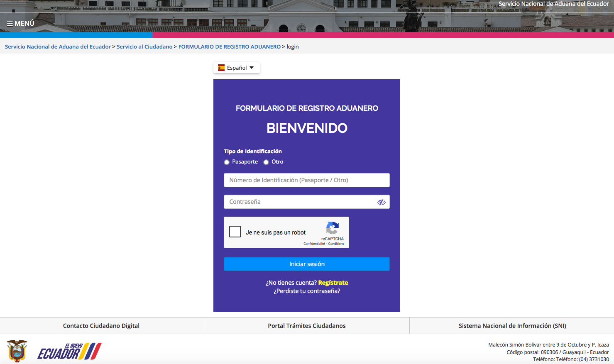Open Sistema Nacional de Información (SNI) tab

(x=512, y=326)
